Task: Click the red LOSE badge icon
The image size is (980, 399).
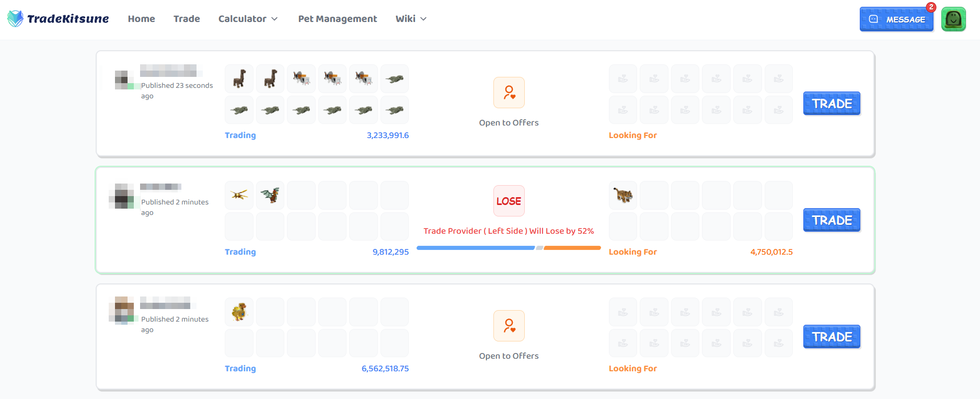Action: (x=509, y=201)
